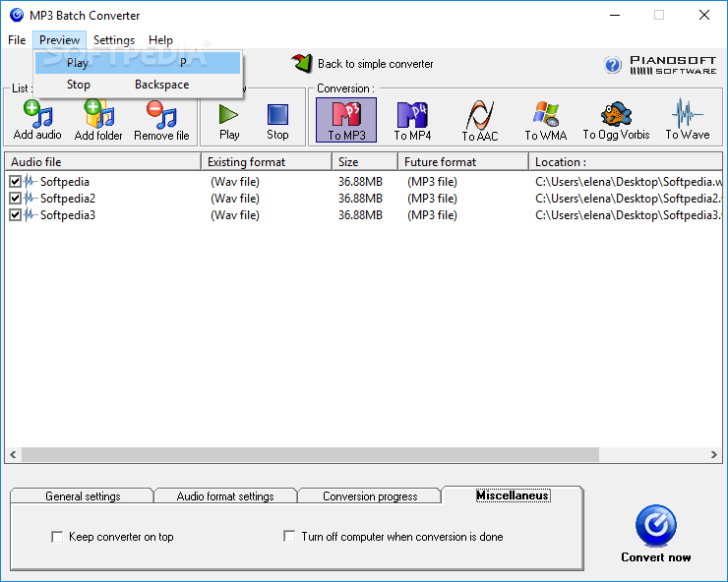Sort by Future format column header
The width and height of the screenshot is (728, 582).
click(x=463, y=162)
